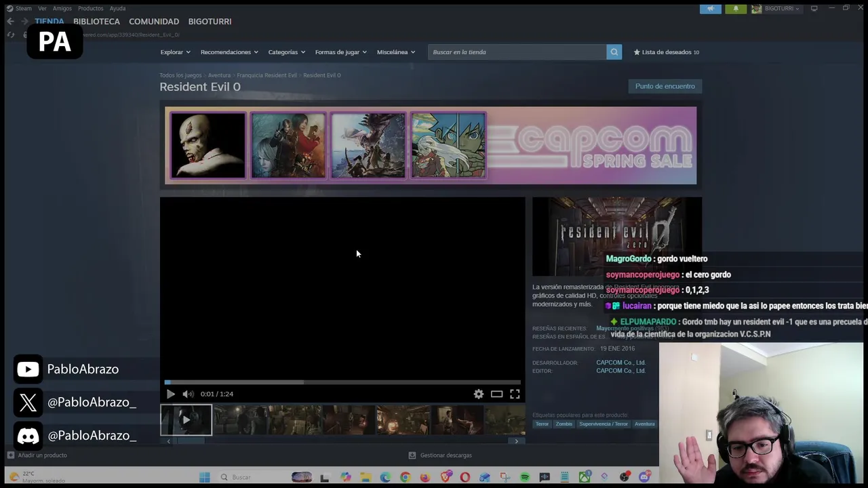Open Brave browser from taskbar
868x488 pixels.
click(x=446, y=477)
